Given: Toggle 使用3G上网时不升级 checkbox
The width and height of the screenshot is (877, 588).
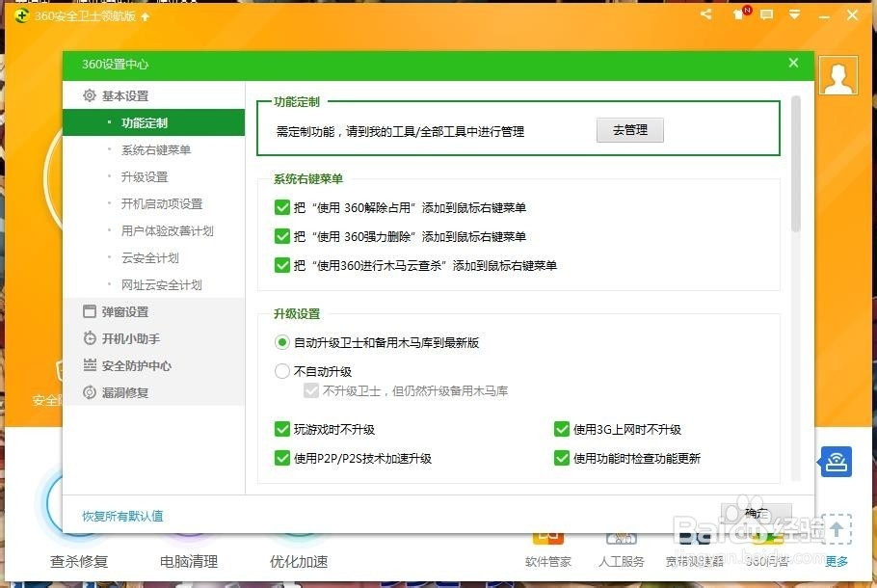Looking at the screenshot, I should (562, 429).
